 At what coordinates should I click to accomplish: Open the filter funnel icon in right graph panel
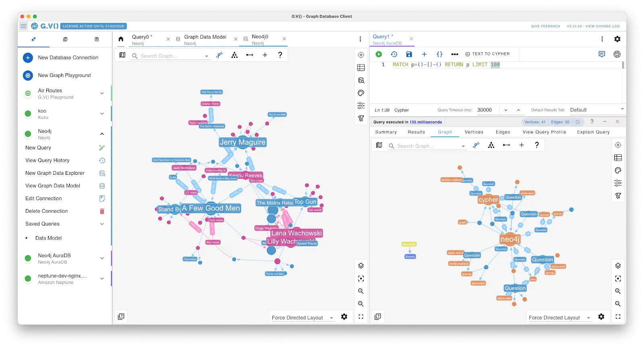click(618, 196)
